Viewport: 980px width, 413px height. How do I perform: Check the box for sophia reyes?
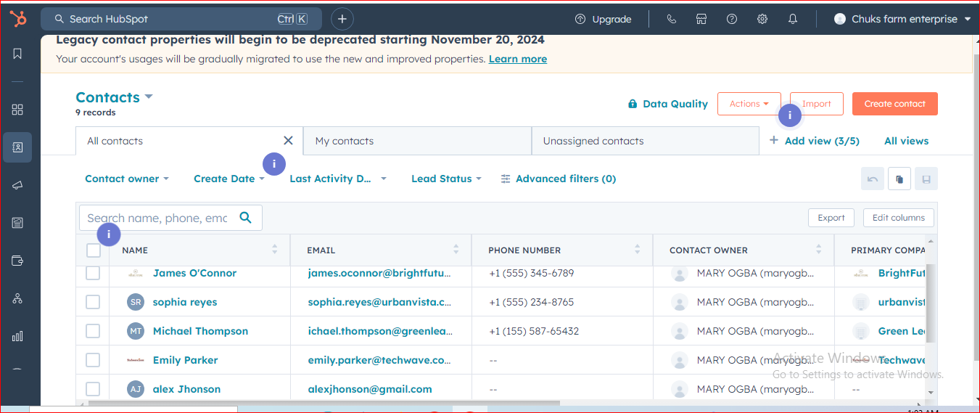pos(93,302)
